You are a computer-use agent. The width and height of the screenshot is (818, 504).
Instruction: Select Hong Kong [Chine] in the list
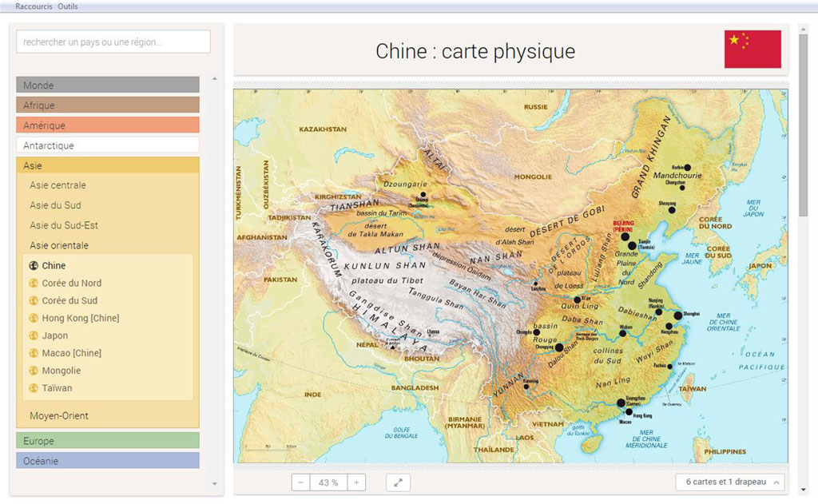click(80, 319)
